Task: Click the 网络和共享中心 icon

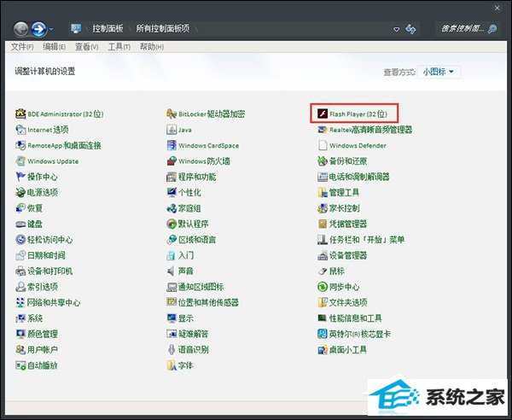Action: (20, 302)
